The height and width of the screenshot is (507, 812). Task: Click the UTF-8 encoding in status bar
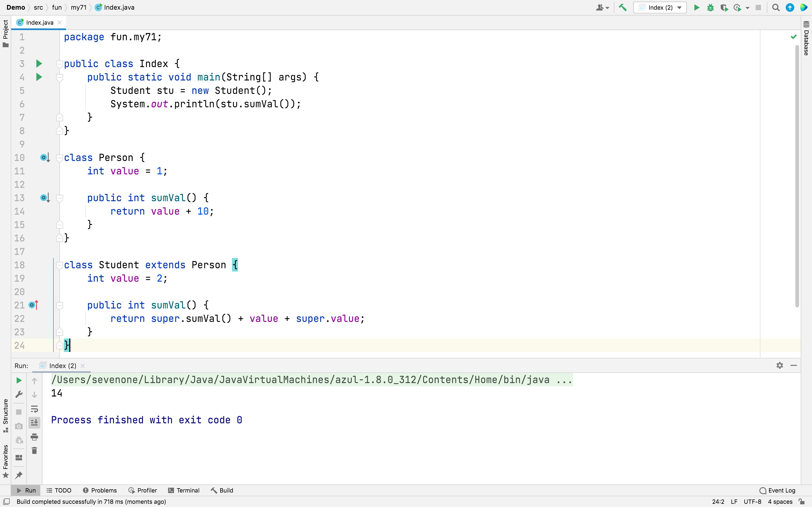pyautogui.click(x=752, y=502)
